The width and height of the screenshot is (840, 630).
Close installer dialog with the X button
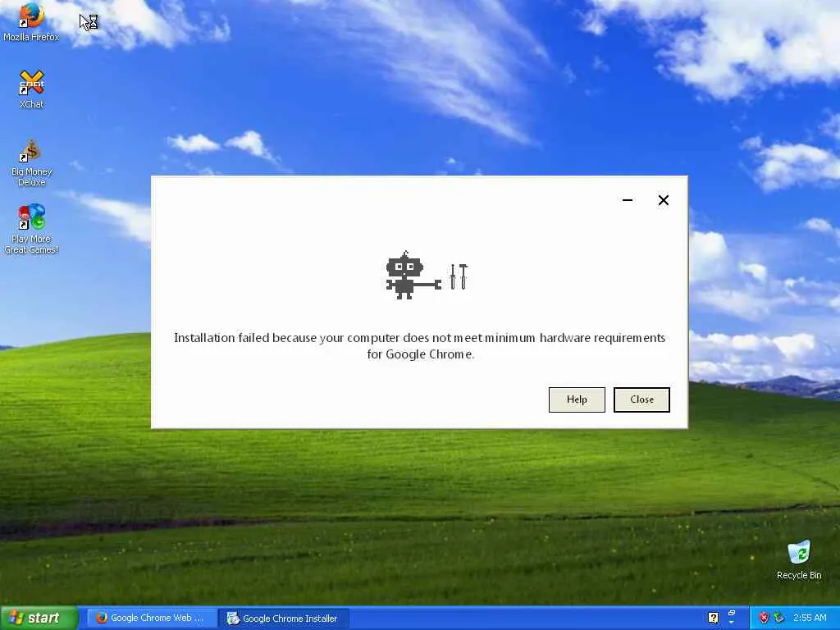pos(663,200)
